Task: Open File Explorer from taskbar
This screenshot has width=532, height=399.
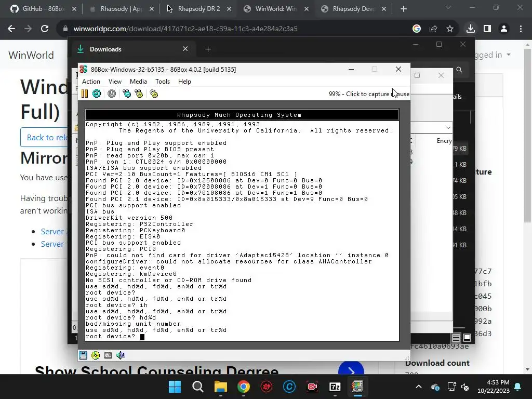Action: (x=220, y=387)
